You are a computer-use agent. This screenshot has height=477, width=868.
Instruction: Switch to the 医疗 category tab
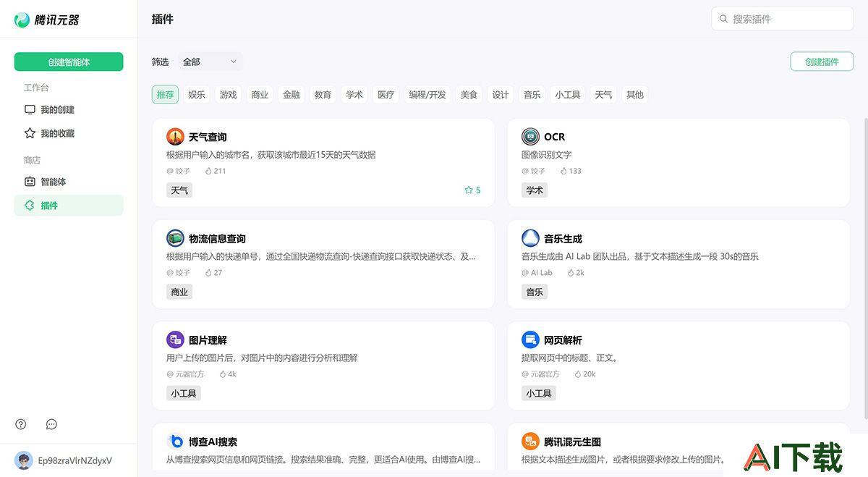click(386, 95)
